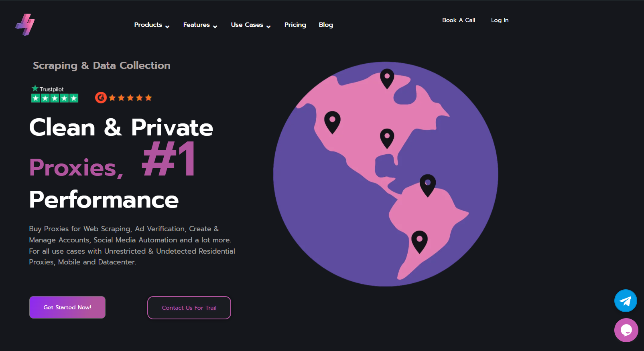The height and width of the screenshot is (351, 644).
Task: Click the globe illustration
Action: [386, 174]
